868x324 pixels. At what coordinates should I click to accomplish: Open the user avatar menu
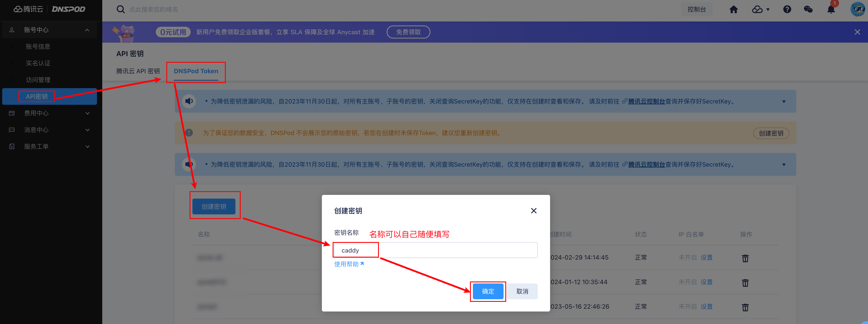858,9
